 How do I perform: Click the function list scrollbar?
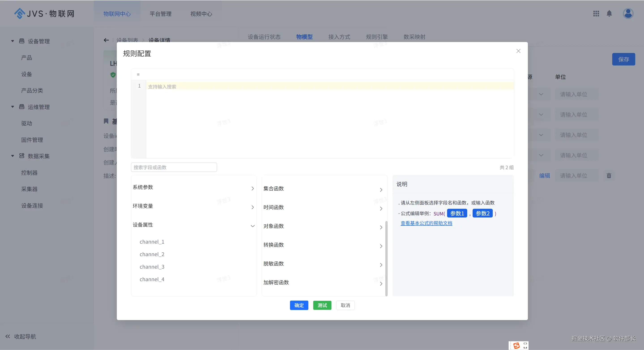pos(386,258)
